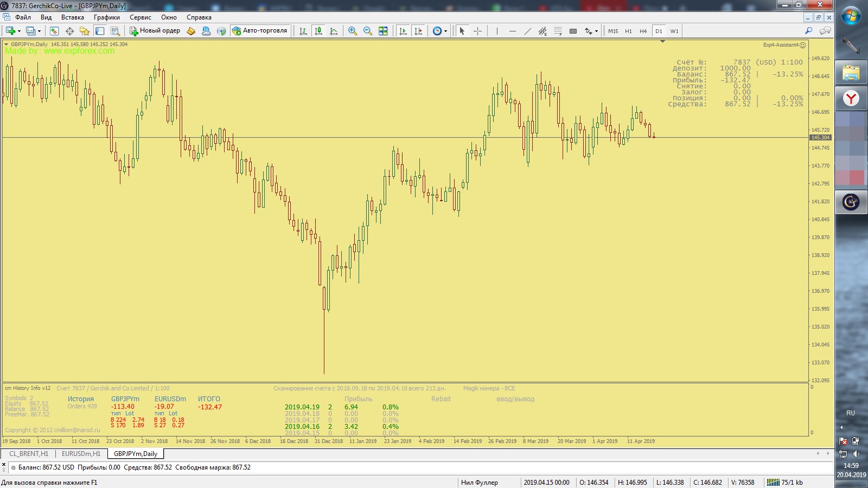Switch to the EURUSDm,H1 chart tab
The image size is (868, 488).
pyautogui.click(x=81, y=454)
